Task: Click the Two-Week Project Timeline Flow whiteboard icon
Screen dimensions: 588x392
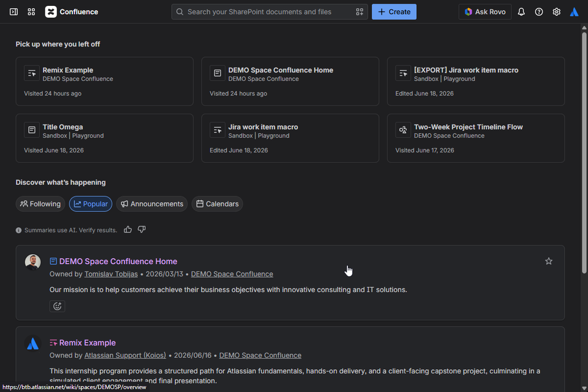Action: point(403,130)
